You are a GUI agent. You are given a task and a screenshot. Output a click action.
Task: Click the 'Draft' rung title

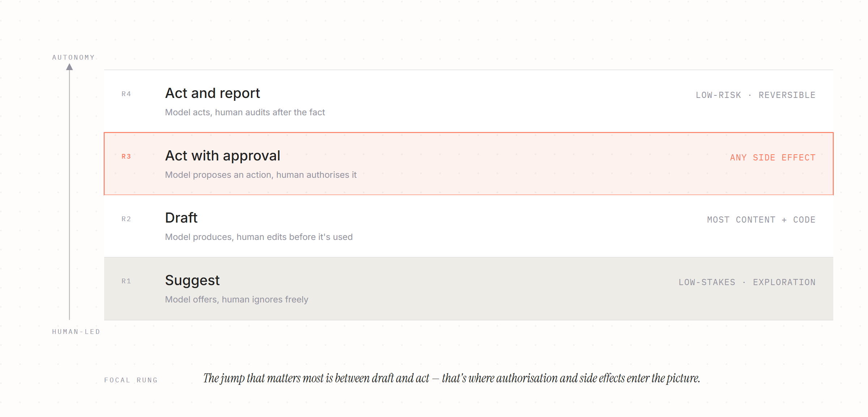point(181,218)
